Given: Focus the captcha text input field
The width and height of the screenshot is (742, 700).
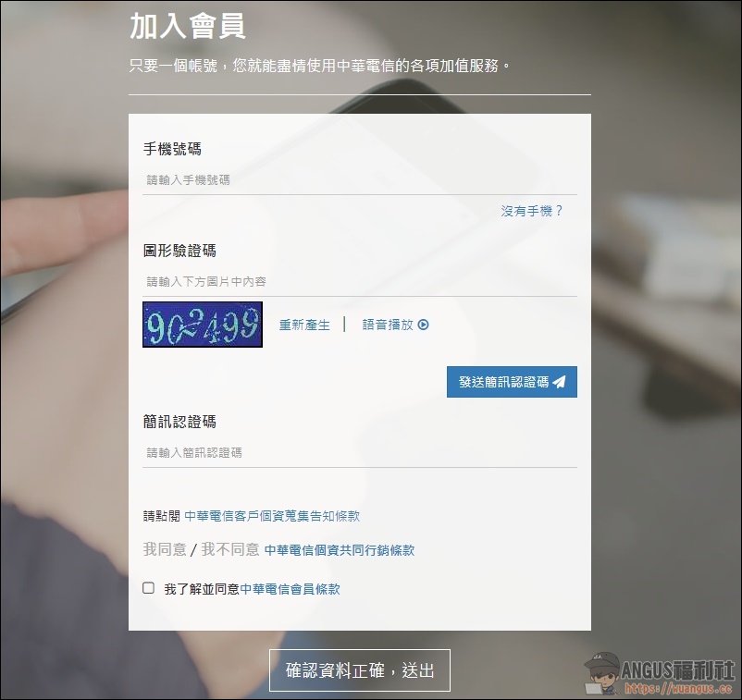Looking at the screenshot, I should pyautogui.click(x=360, y=281).
